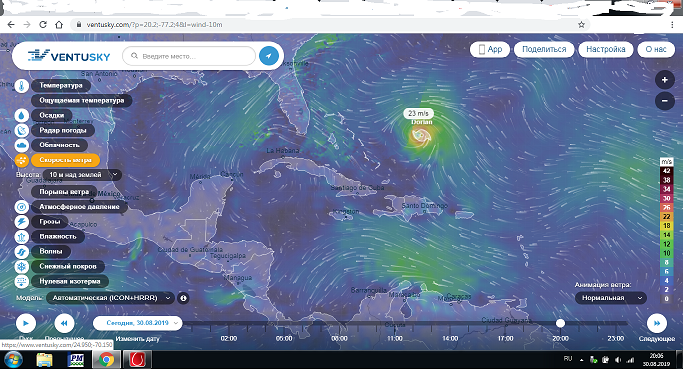Select the thermometer temperature icon
Viewport: 683px width, 384px height.
tap(21, 86)
